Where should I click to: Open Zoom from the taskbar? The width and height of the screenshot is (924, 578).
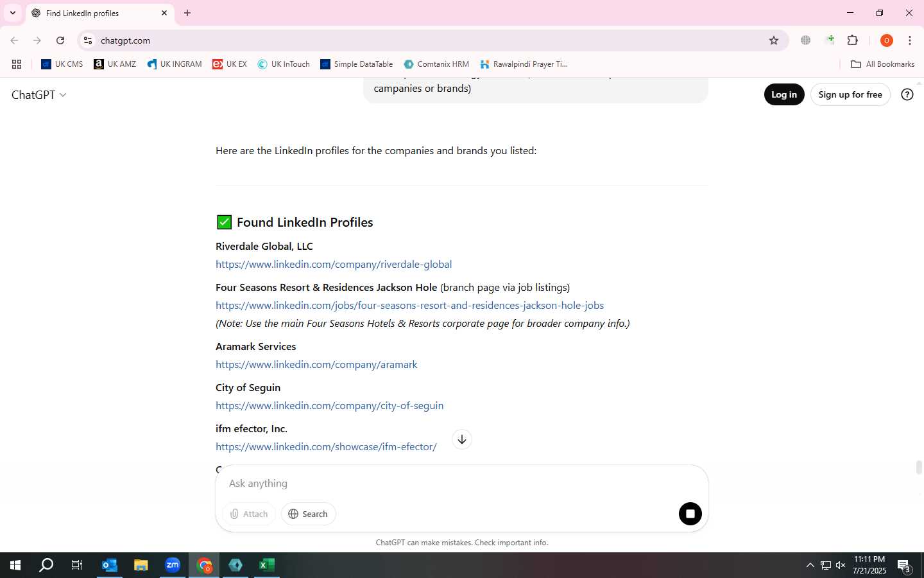tap(173, 565)
